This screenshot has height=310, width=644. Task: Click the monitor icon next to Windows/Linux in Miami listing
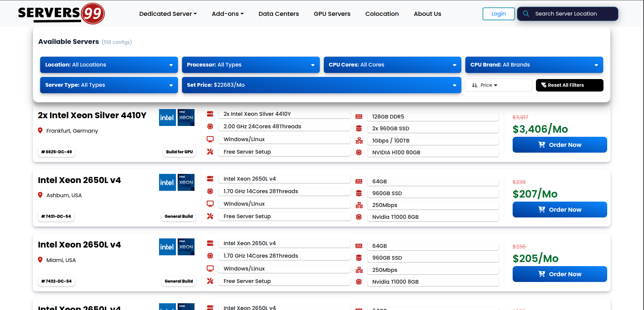pos(210,268)
